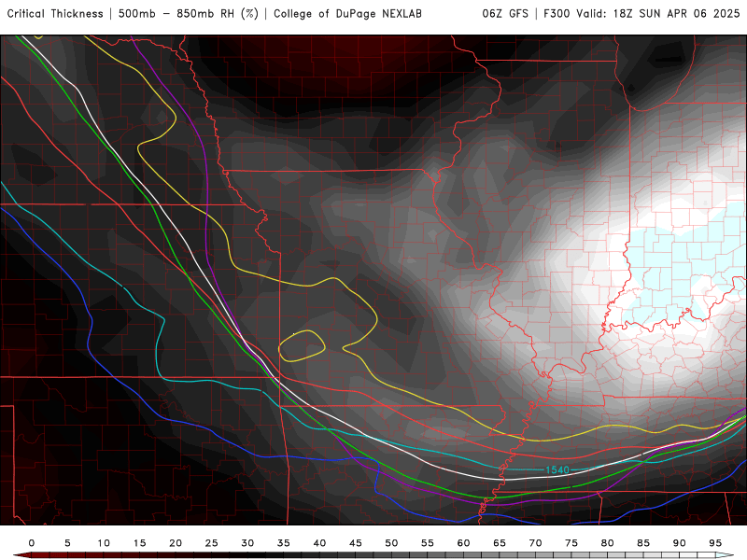Image resolution: width=747 pixels, height=560 pixels.
Task: Click the '75' value on color scale
Action: pyautogui.click(x=571, y=543)
